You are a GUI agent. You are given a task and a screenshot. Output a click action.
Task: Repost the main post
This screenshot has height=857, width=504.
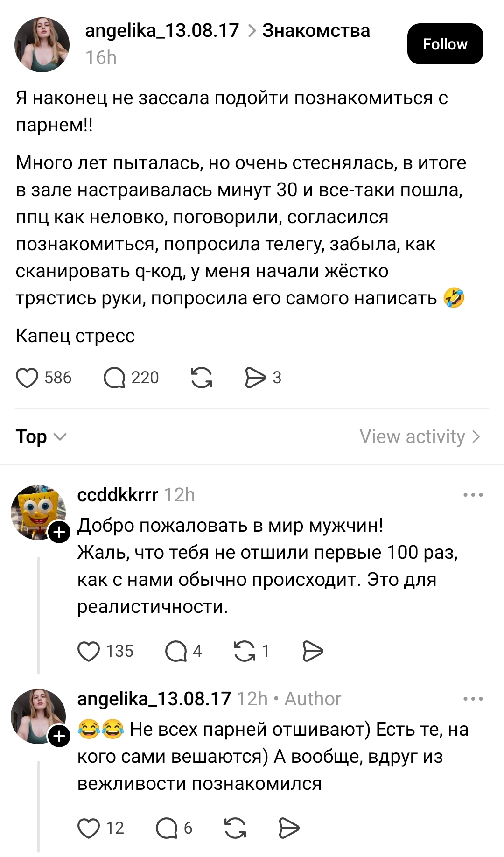(202, 378)
